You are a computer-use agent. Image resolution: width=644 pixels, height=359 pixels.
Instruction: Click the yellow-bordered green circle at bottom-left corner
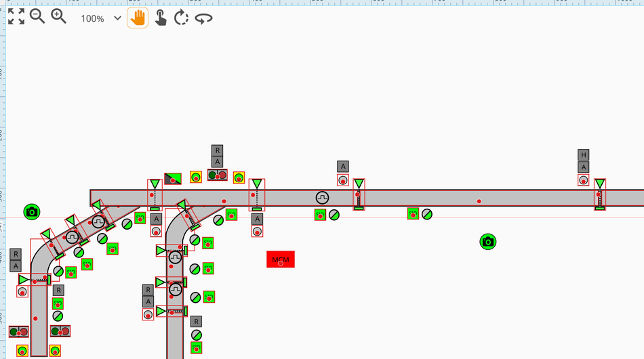[22, 350]
